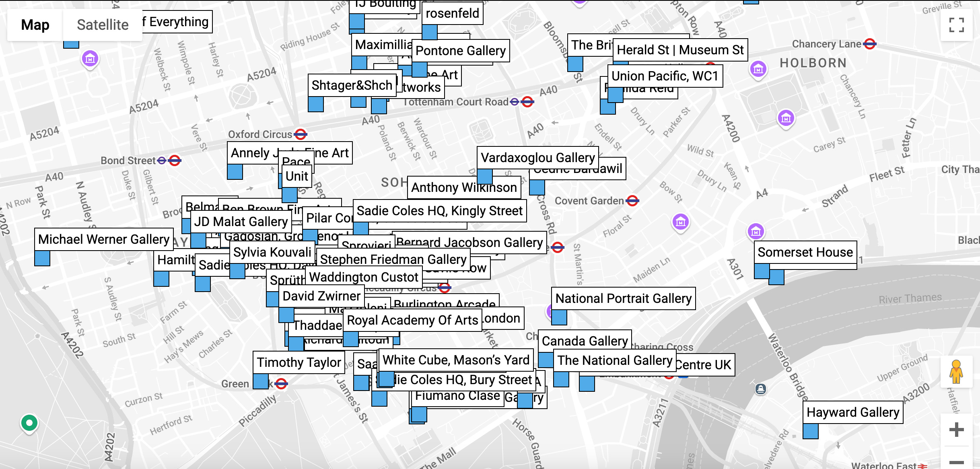Screen dimensions: 980x469
Task: Click the blue marker under Hayward Gallery
Action: click(x=810, y=431)
